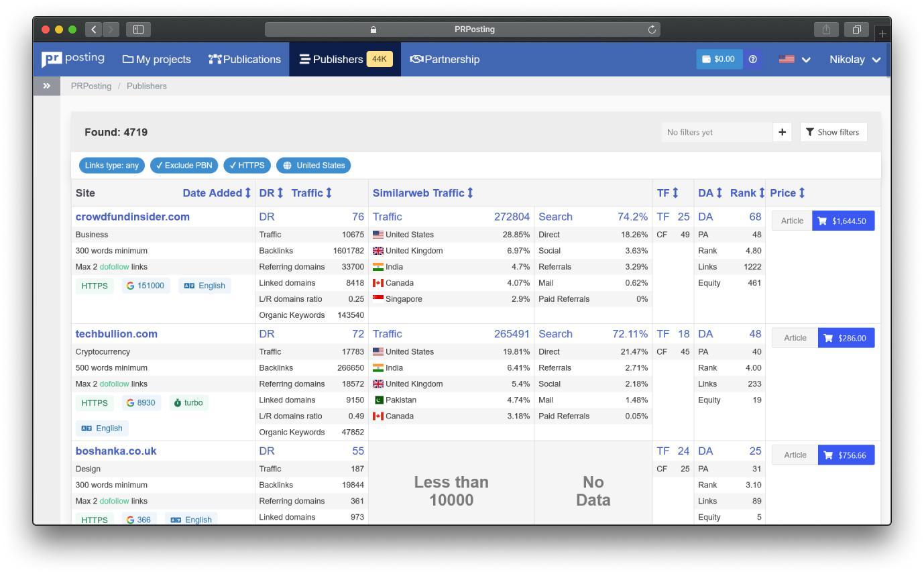Click the No filters yet field

click(x=717, y=132)
